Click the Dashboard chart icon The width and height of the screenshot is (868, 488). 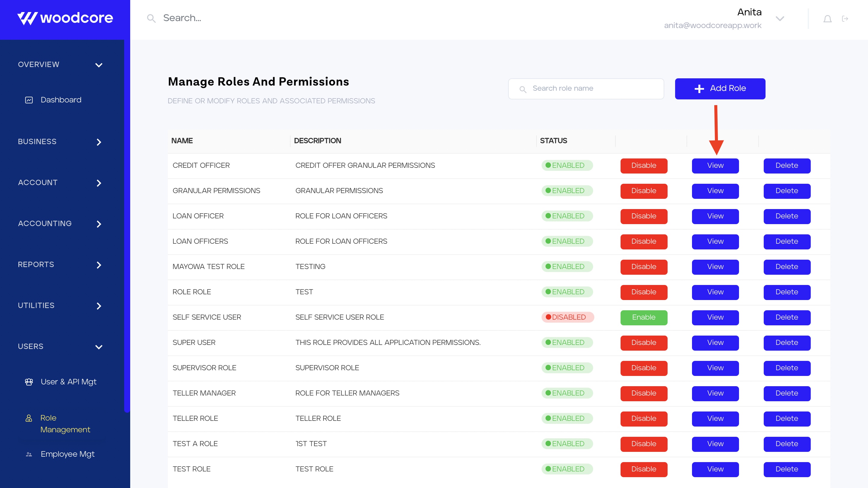click(29, 100)
